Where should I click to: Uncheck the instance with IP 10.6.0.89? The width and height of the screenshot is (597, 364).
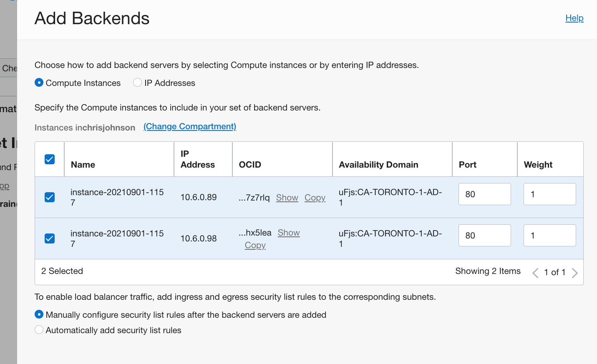tap(50, 197)
